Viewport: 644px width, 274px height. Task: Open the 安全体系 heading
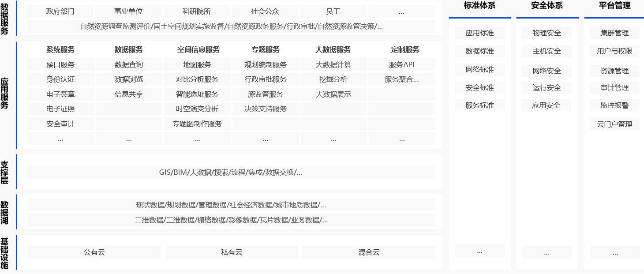(547, 6)
